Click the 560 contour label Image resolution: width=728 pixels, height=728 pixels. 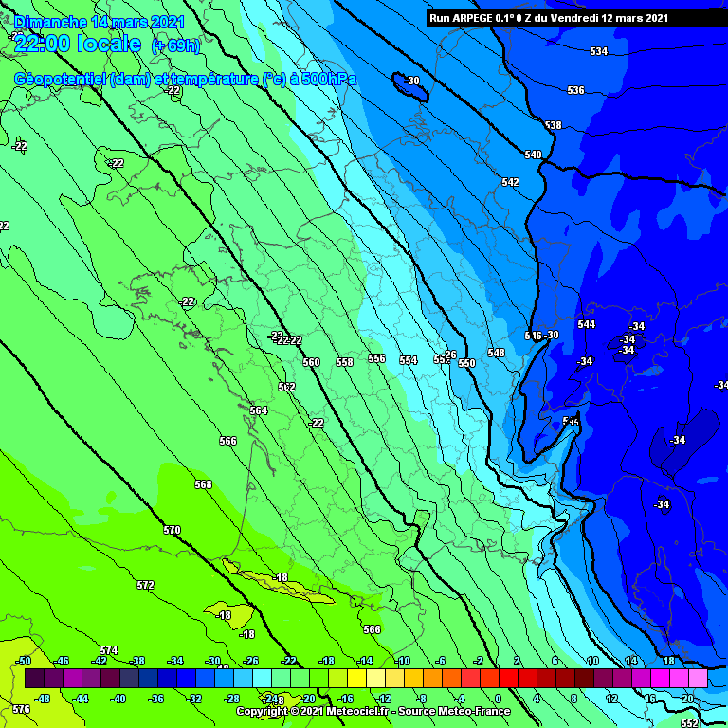(311, 362)
